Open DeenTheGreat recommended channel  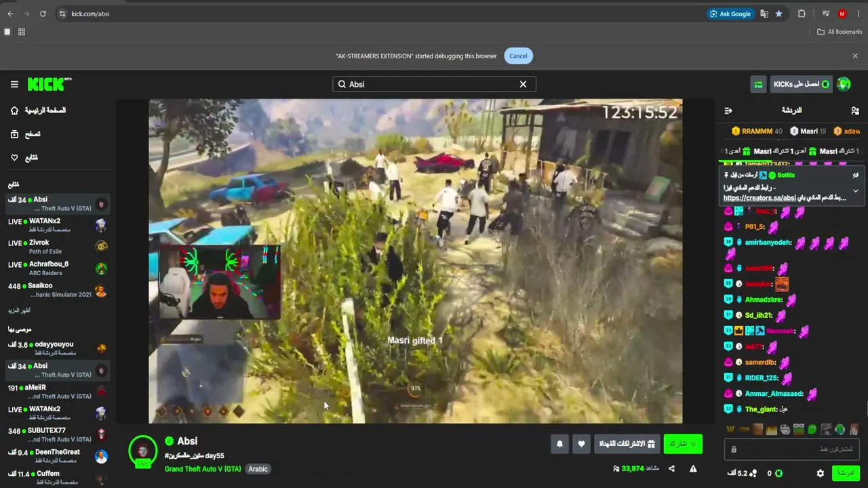click(x=58, y=456)
